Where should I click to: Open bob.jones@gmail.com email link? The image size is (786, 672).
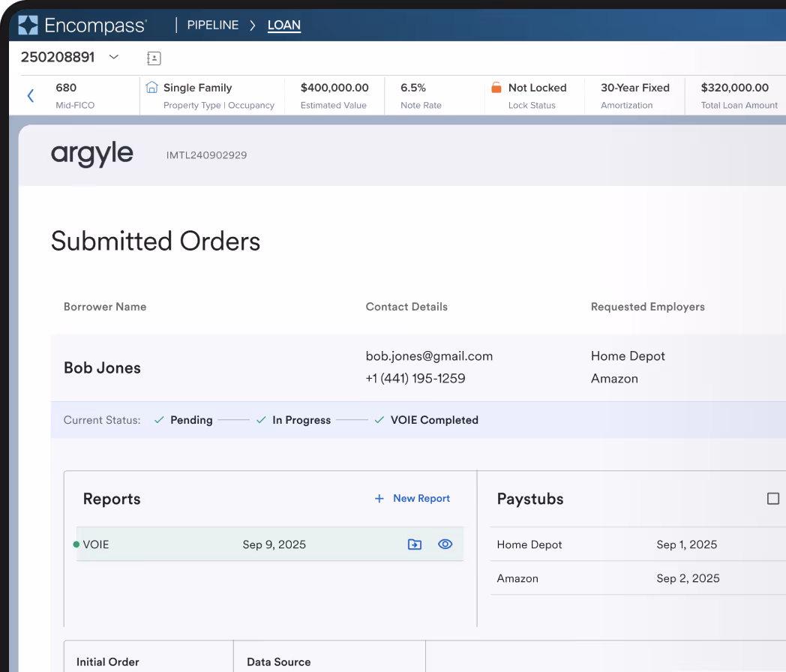click(429, 356)
